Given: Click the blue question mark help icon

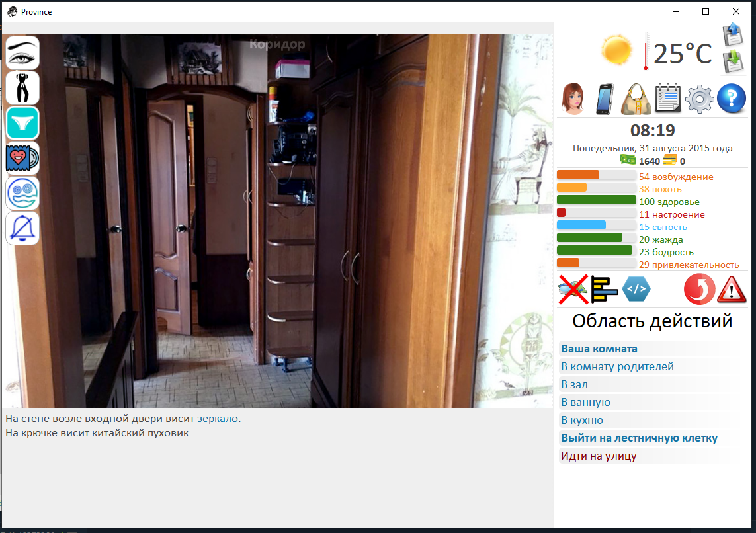Looking at the screenshot, I should (732, 99).
